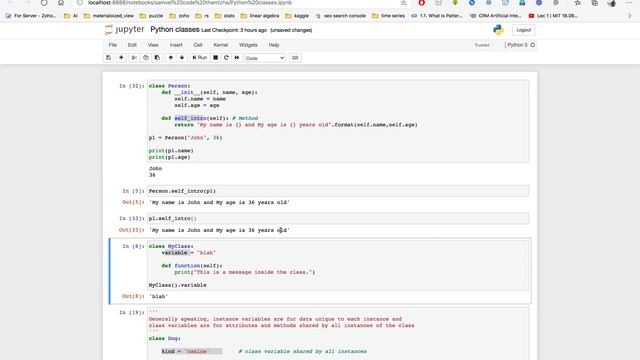Screen dimensions: 640x360
Task: Open the CRM Artificial Inte... bookmark
Action: pos(496,16)
